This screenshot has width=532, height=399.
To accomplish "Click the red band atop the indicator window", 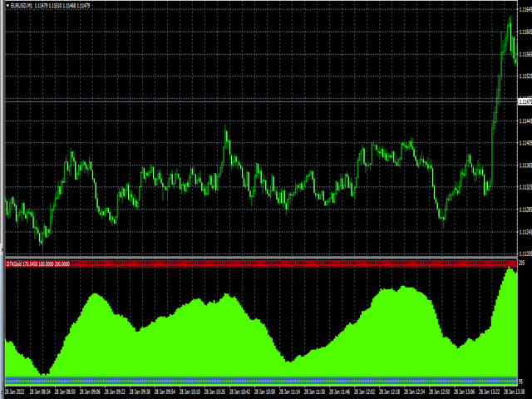I will tap(291, 264).
